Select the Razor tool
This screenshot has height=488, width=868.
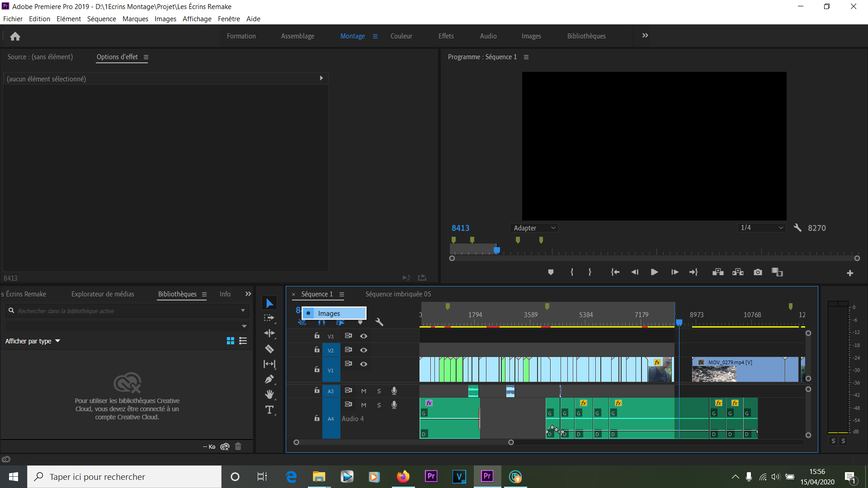tap(269, 349)
